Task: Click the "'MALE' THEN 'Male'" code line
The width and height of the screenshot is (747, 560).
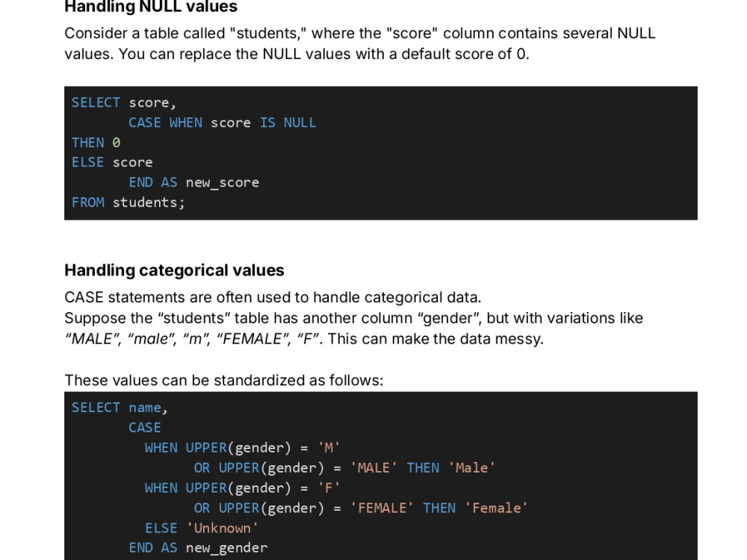Action: click(x=344, y=467)
